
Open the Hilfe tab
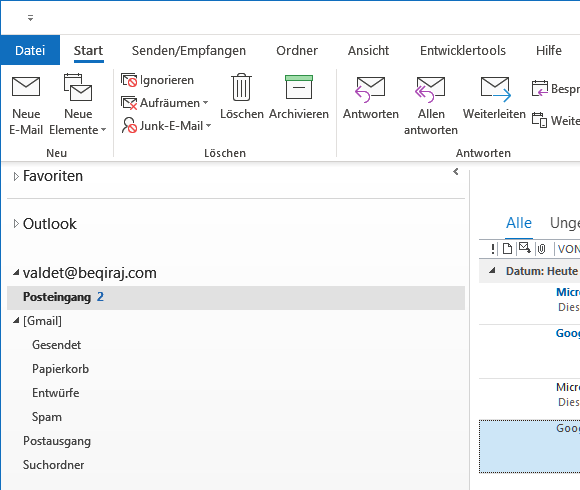pos(549,50)
